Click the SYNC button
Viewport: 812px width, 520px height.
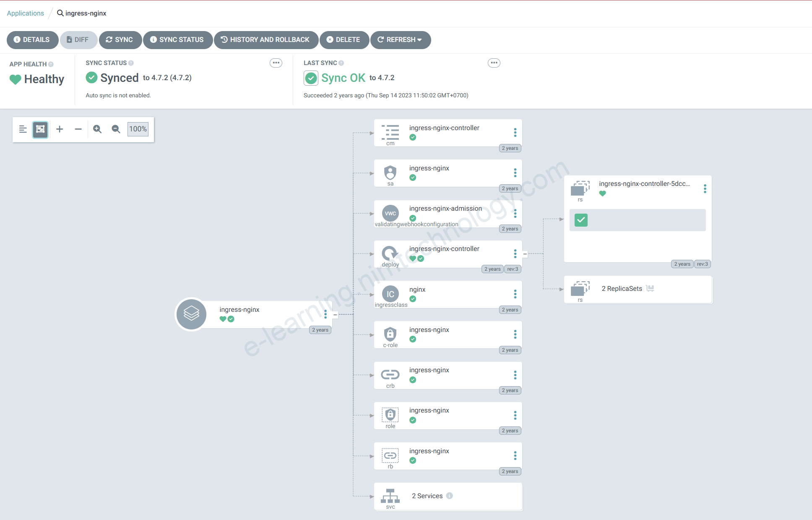coord(120,40)
